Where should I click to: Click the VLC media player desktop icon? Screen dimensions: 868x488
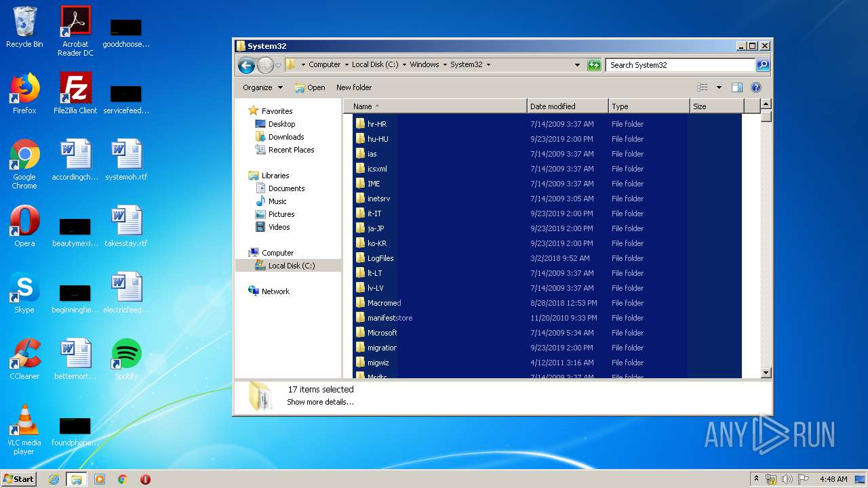tap(24, 430)
